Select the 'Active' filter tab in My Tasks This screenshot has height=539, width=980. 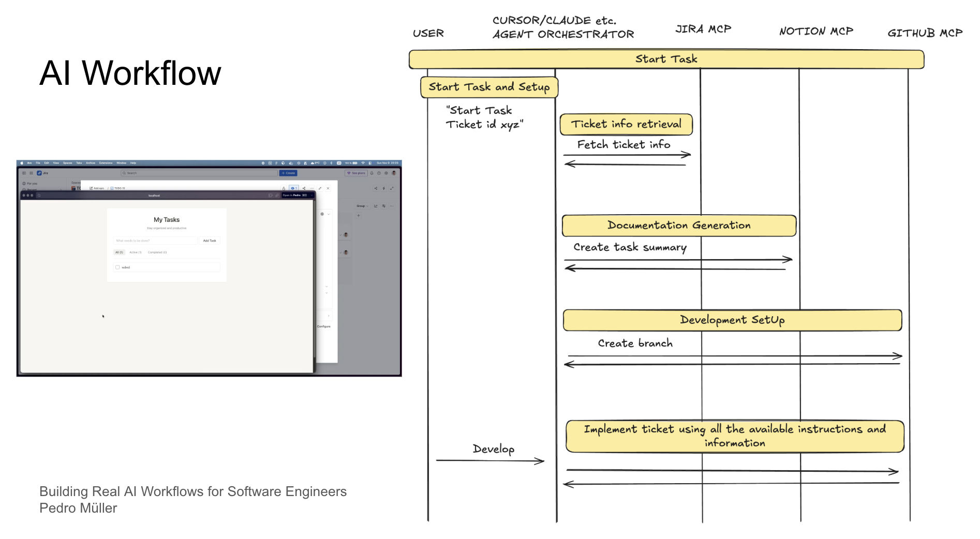(x=136, y=252)
